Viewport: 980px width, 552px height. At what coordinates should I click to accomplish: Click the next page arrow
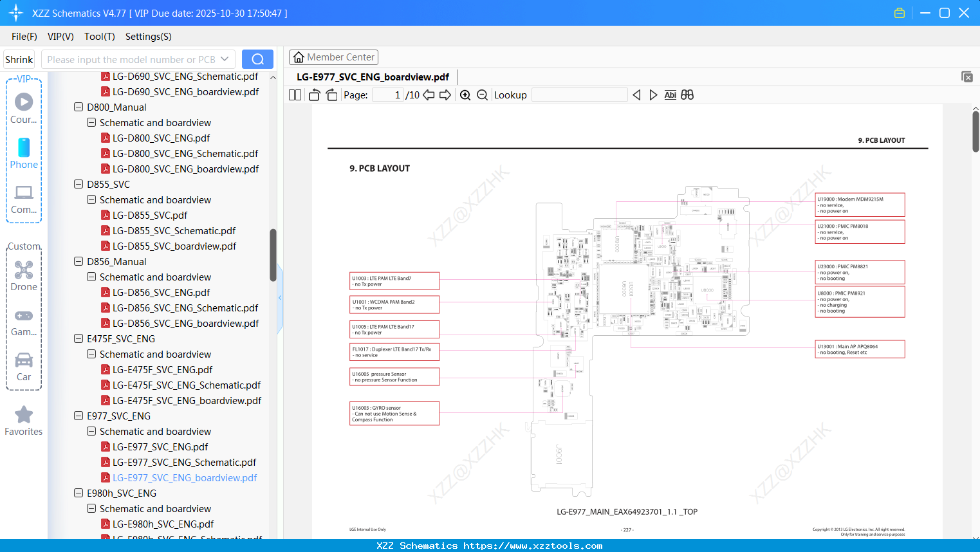pyautogui.click(x=444, y=95)
